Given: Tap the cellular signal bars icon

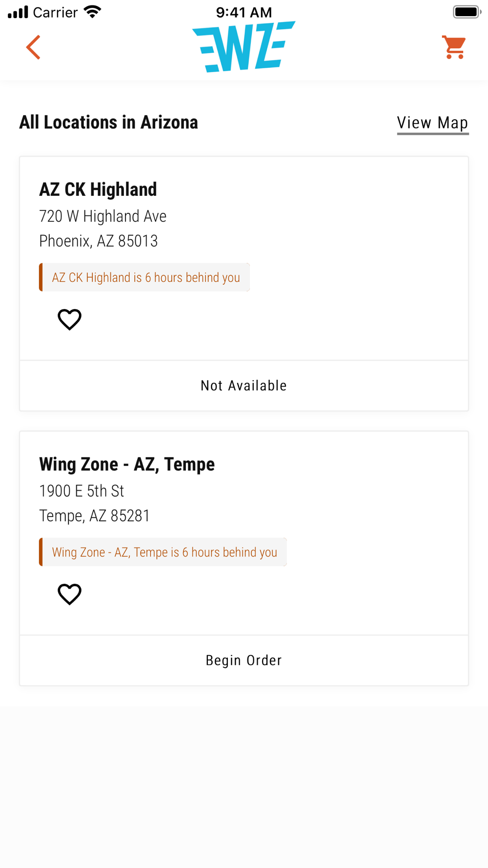Looking at the screenshot, I should [x=18, y=12].
